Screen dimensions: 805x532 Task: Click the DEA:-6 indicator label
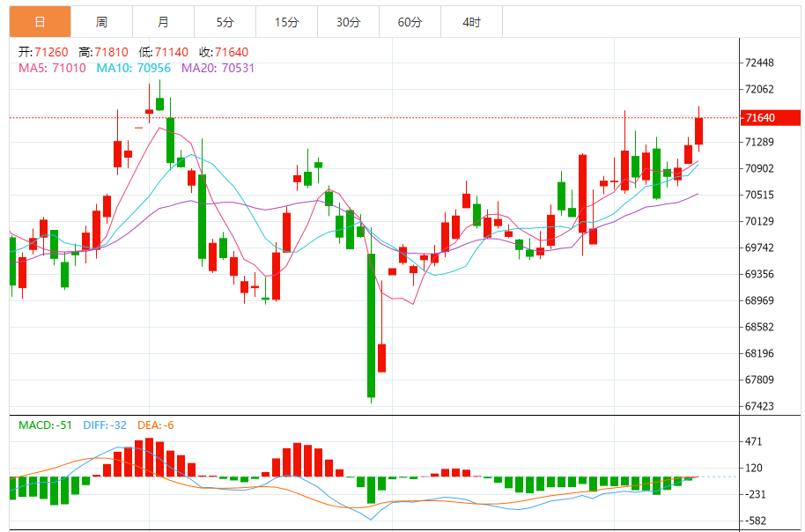[x=156, y=425]
